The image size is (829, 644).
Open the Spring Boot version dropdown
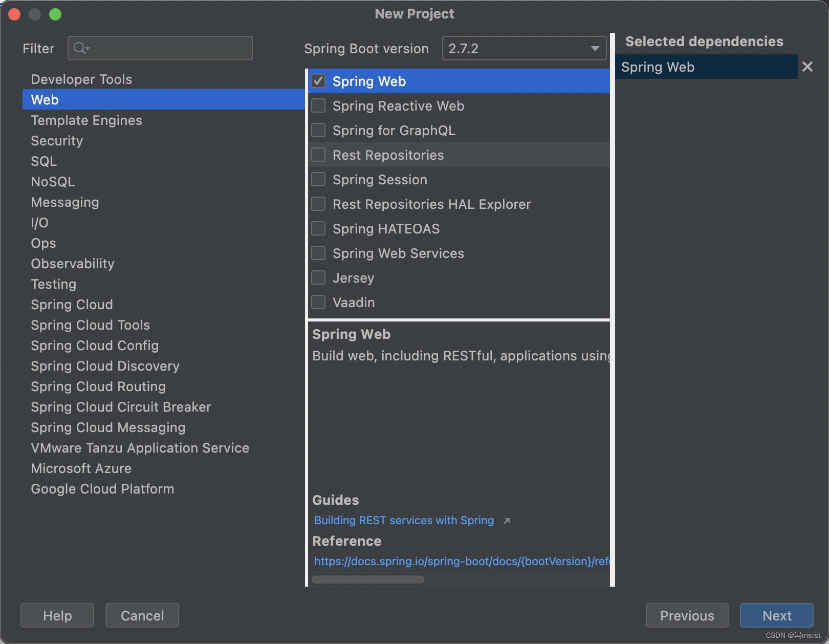[x=524, y=49]
